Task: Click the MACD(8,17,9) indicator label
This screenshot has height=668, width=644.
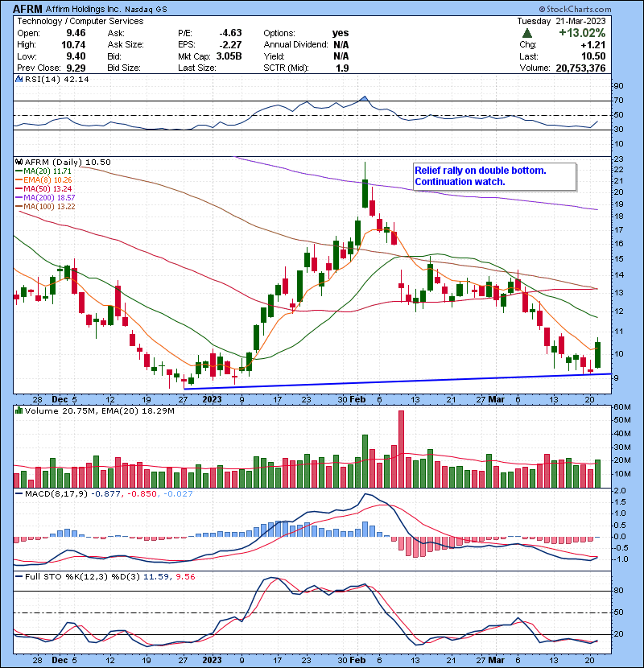Action: coord(56,494)
